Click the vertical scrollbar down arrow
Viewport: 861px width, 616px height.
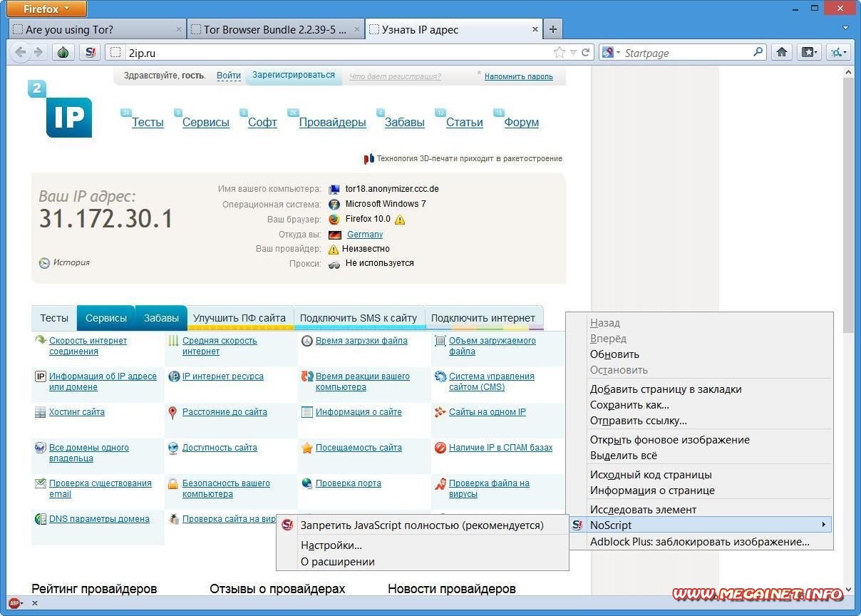[x=848, y=590]
